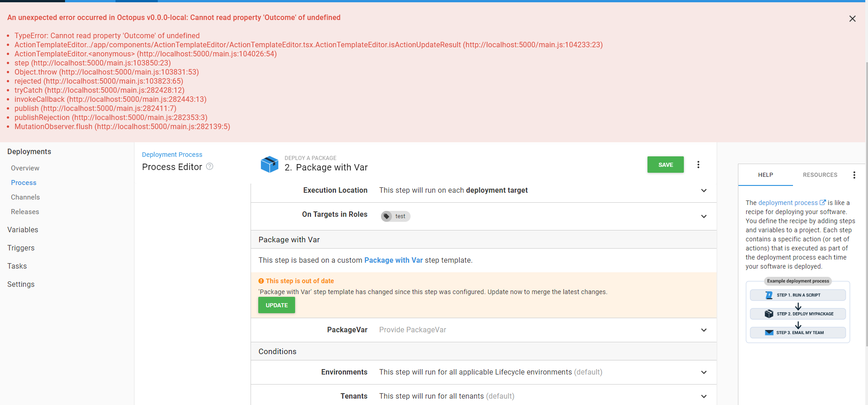
Task: Switch to the Help tab
Action: (765, 175)
